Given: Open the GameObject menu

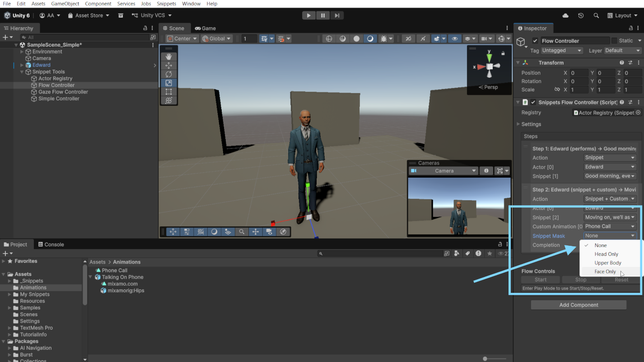Looking at the screenshot, I should (65, 4).
